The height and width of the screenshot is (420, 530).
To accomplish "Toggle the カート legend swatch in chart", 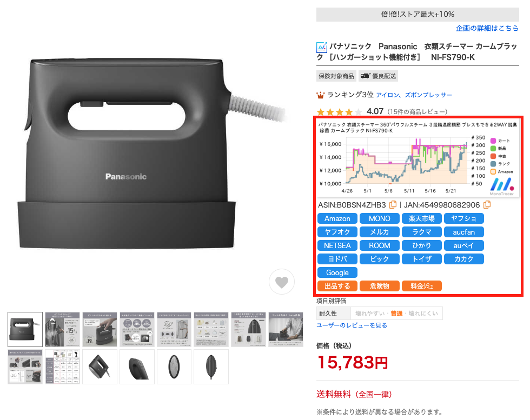I will pos(493,141).
